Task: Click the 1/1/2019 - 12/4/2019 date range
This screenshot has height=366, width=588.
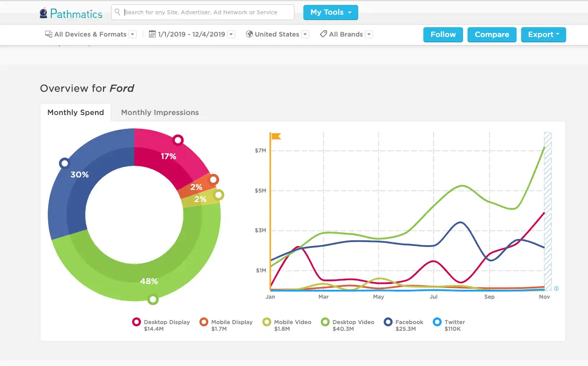Action: click(x=191, y=34)
